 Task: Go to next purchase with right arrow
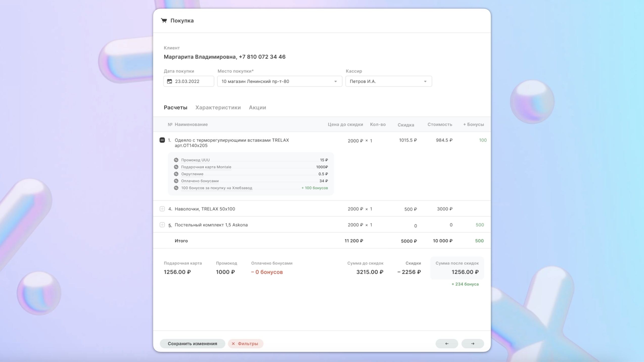[473, 344]
